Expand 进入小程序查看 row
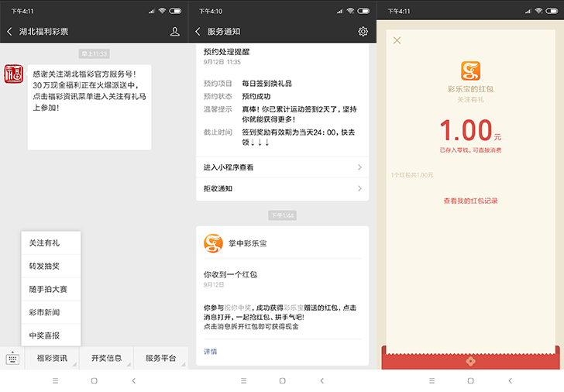The image size is (564, 392). tap(282, 167)
